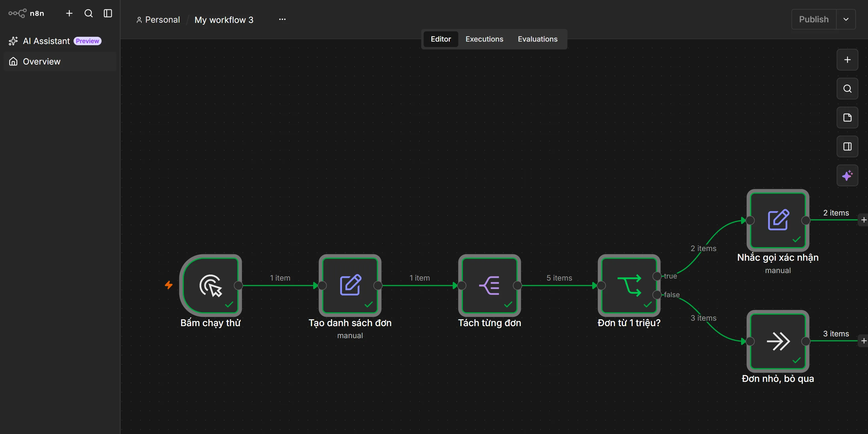Switch to the Editor tab
This screenshot has height=434, width=868.
pyautogui.click(x=441, y=39)
